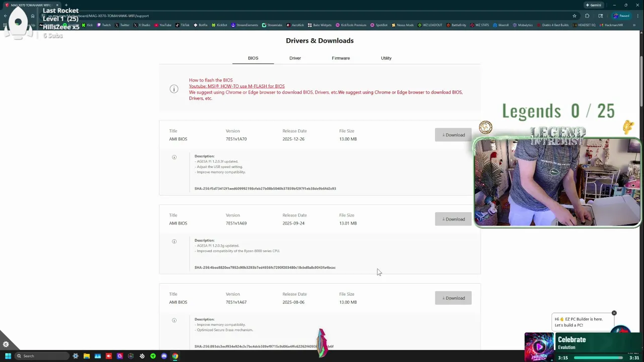Open the MSI HOW-TO use M-FLASH YouTube link
Screen dimensions: 644x362
click(236, 86)
